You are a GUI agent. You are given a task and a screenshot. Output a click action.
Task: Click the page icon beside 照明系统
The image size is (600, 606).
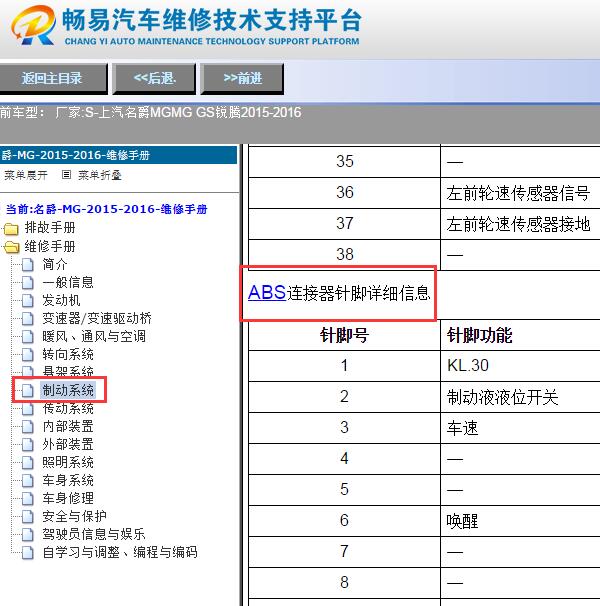point(27,462)
